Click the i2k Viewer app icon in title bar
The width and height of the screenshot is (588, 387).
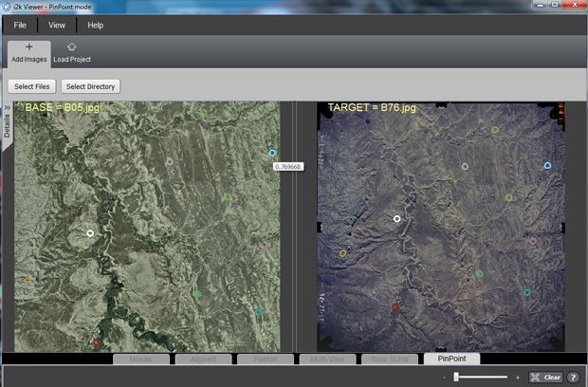pyautogui.click(x=7, y=7)
